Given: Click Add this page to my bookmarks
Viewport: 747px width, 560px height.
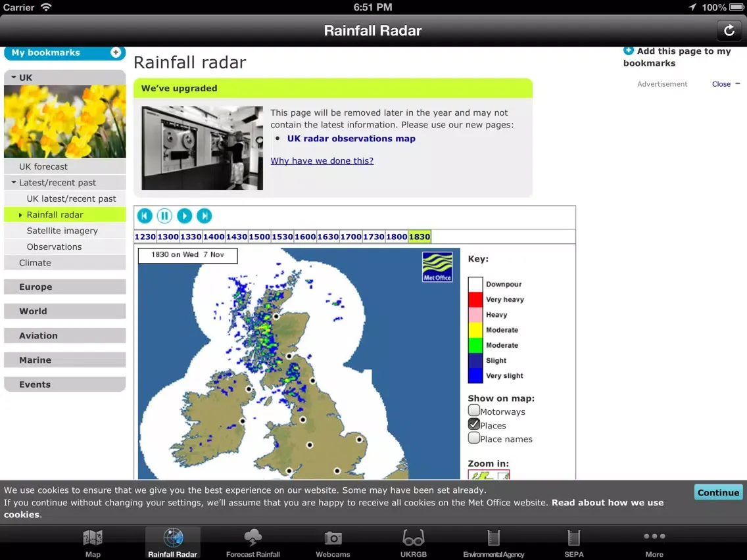Looking at the screenshot, I should [677, 57].
